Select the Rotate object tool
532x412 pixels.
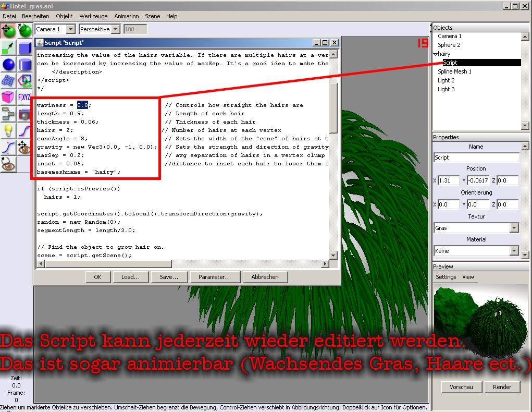click(25, 31)
